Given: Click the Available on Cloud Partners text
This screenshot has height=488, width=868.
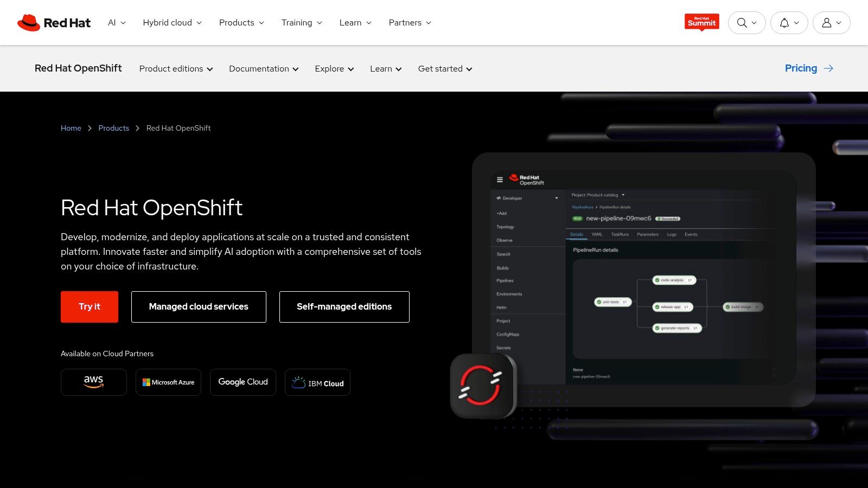Looking at the screenshot, I should point(107,354).
